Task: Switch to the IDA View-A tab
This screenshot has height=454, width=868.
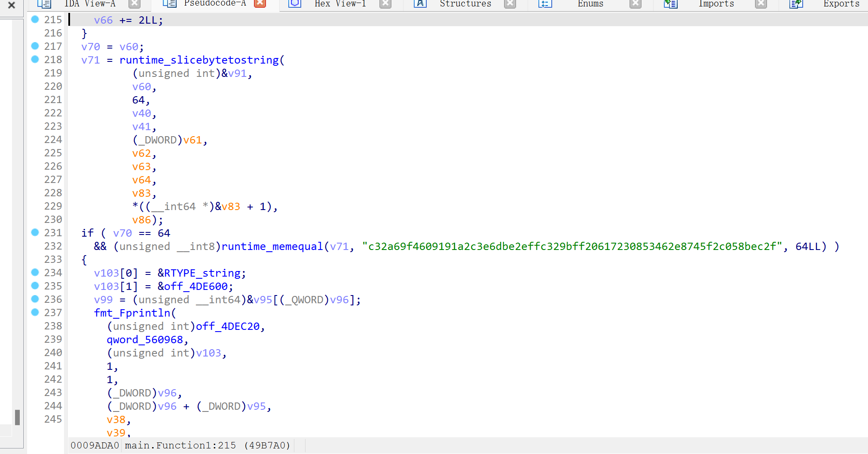Action: point(89,3)
